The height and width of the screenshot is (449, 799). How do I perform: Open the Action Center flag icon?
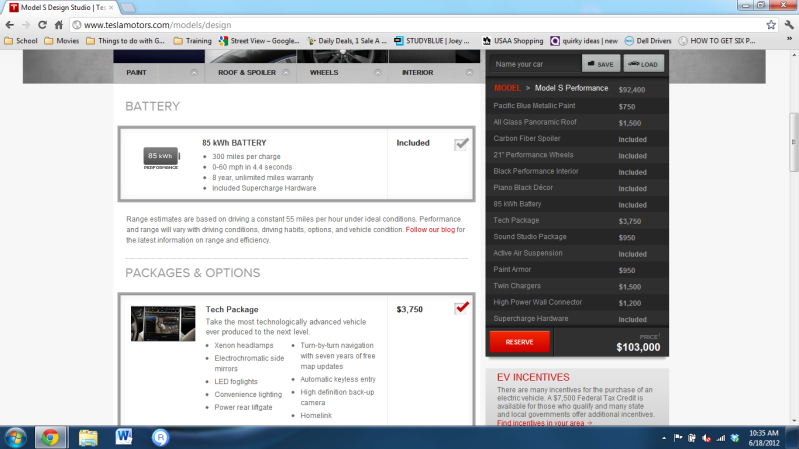point(678,438)
